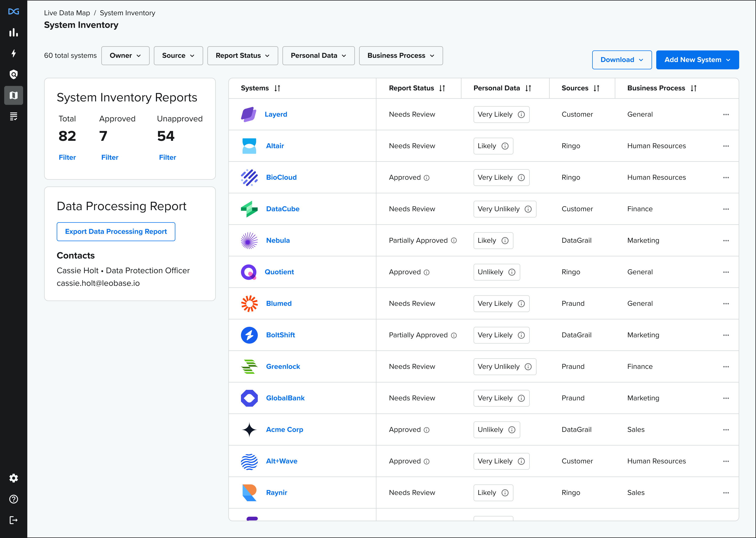
Task: Open the shield data-discovery icon in the sidebar
Action: [14, 74]
